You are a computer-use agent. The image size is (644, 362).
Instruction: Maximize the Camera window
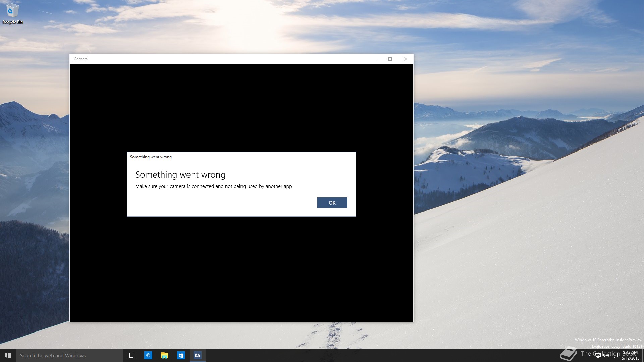point(390,59)
